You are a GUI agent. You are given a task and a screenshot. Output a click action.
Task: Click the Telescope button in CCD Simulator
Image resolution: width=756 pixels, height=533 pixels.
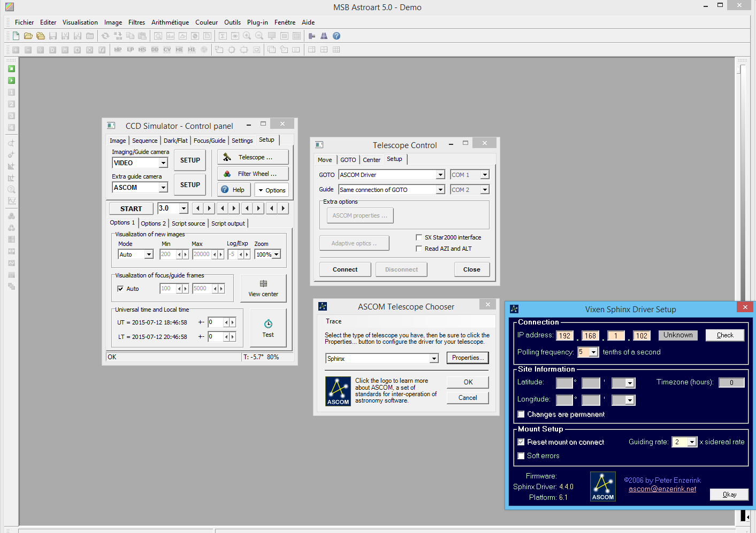(253, 157)
